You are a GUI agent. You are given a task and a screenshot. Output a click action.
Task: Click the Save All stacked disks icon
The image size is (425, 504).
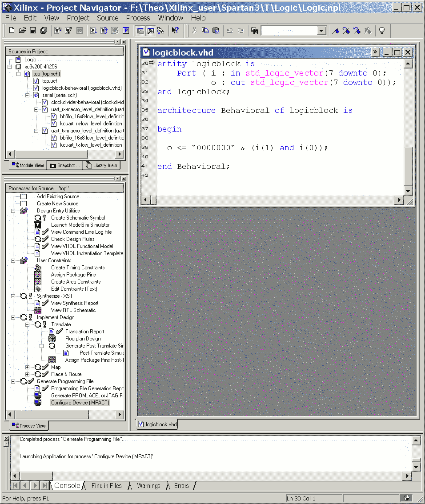click(44, 31)
